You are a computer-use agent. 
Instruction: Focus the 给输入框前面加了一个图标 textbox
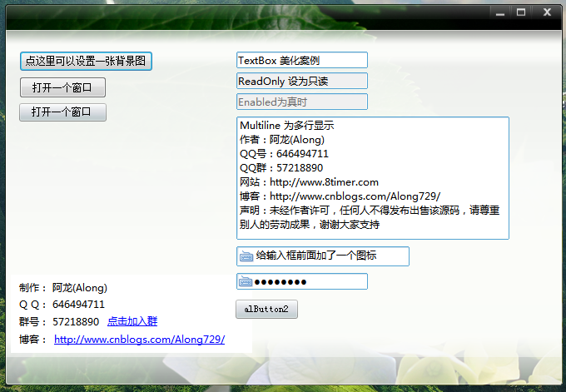[323, 256]
